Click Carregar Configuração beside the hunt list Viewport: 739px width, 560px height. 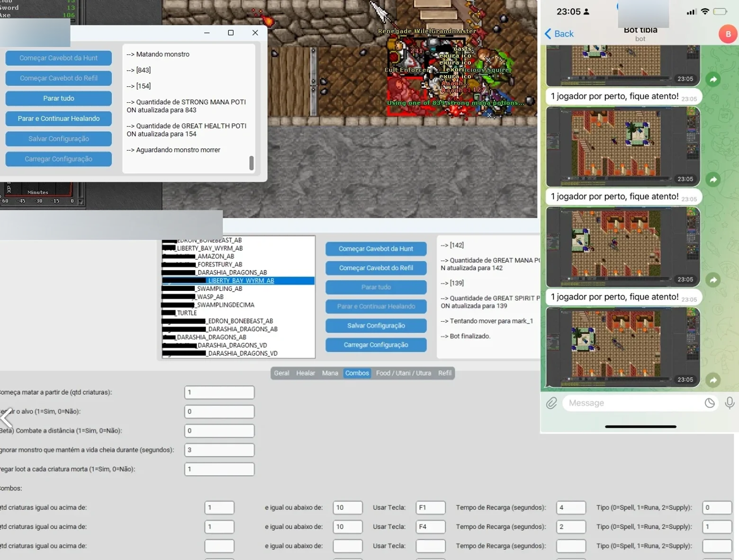click(376, 345)
